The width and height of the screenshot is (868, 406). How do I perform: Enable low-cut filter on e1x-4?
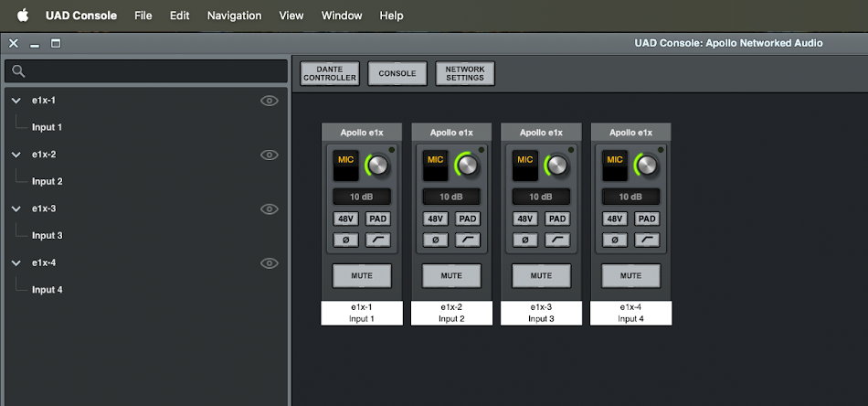tap(647, 240)
